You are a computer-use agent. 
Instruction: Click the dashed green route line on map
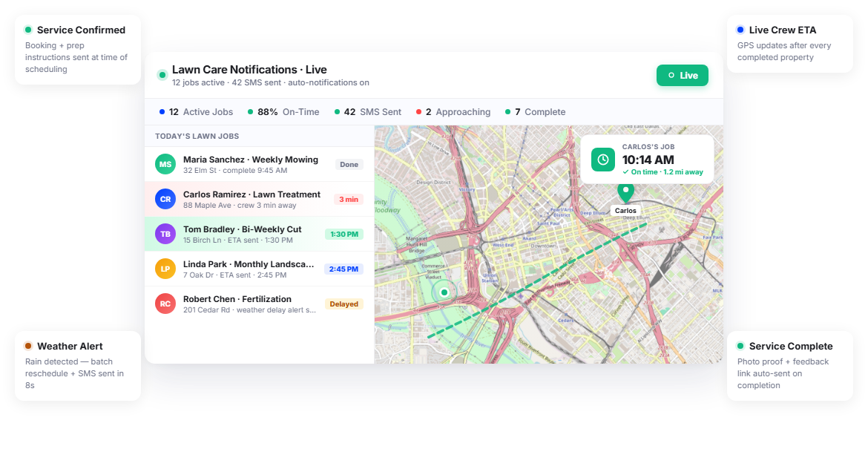click(537, 280)
